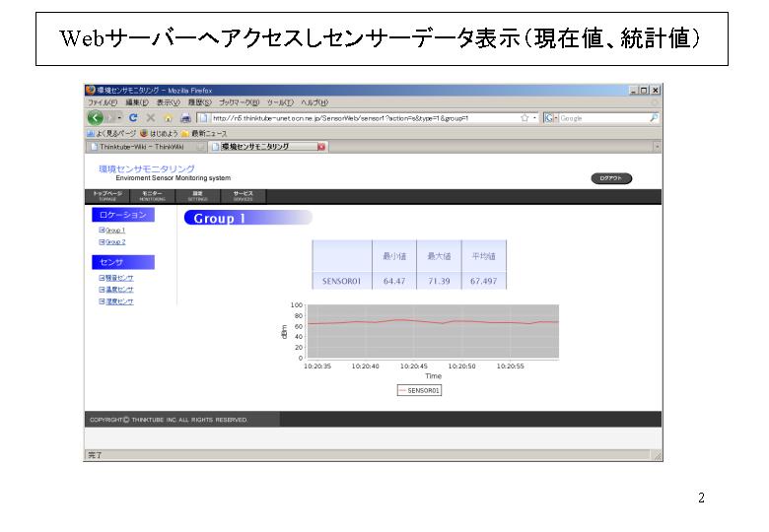The height and width of the screenshot is (532, 769).
Task: Select the Group 2 location link
Action: (114, 241)
